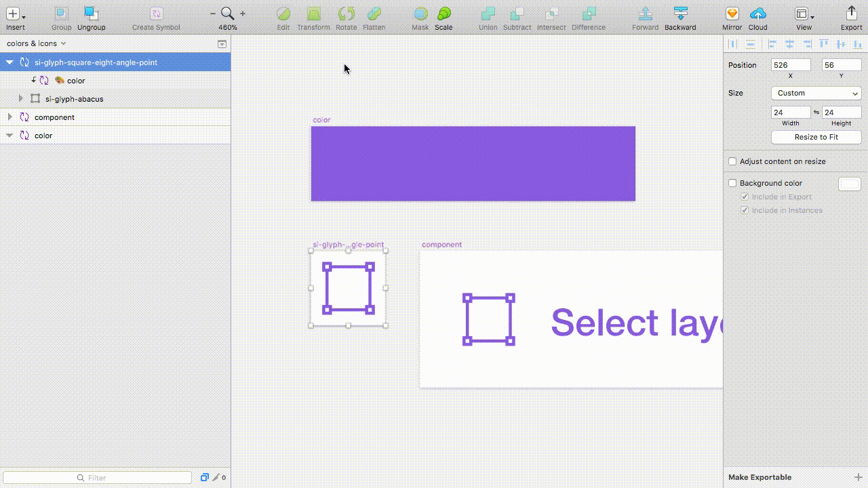868x488 pixels.
Task: Click the Resize to Fit button
Action: 816,137
